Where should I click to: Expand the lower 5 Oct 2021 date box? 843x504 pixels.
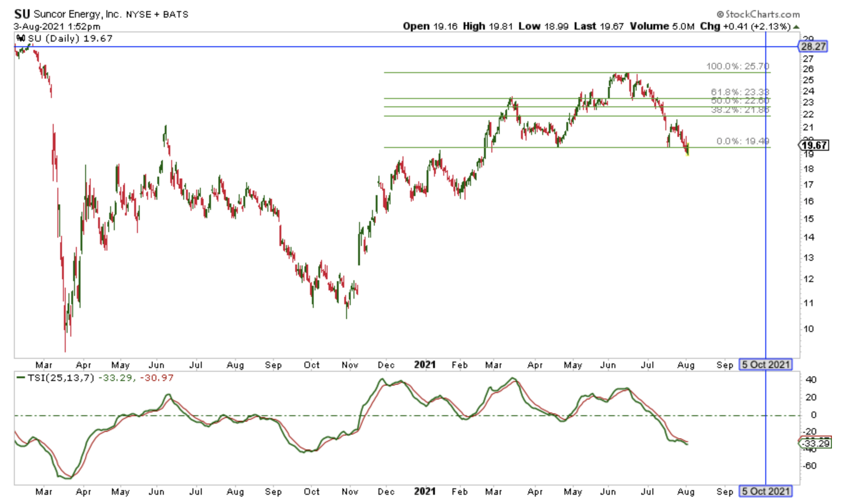[766, 491]
